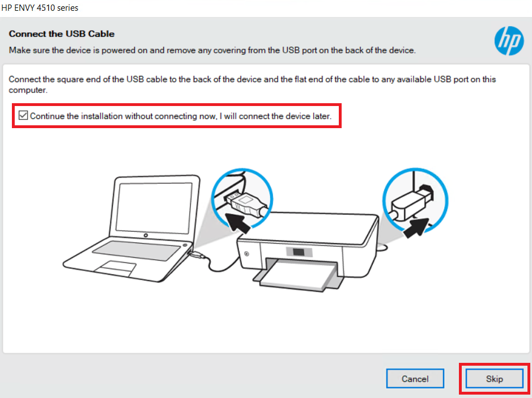Screen dimensions: 532x398
Task: Click the HP logo icon
Action: coord(509,41)
